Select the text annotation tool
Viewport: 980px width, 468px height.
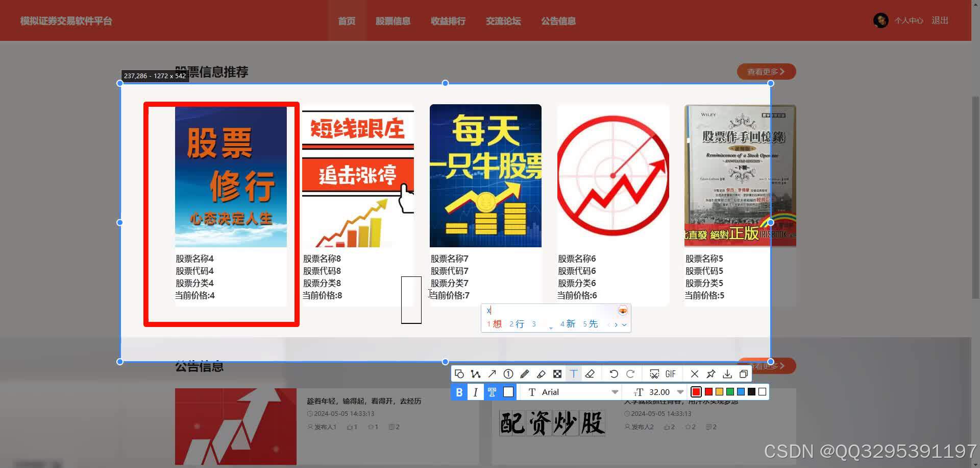coord(574,374)
